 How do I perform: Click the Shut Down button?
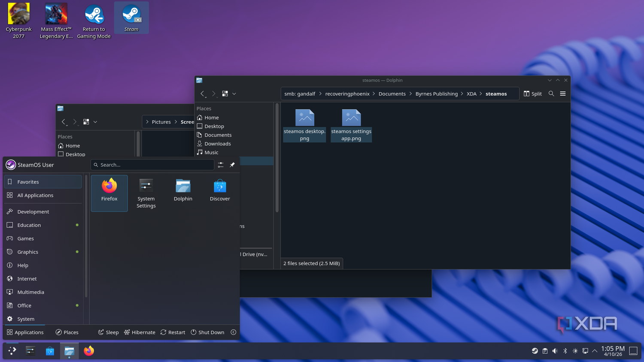tap(207, 332)
